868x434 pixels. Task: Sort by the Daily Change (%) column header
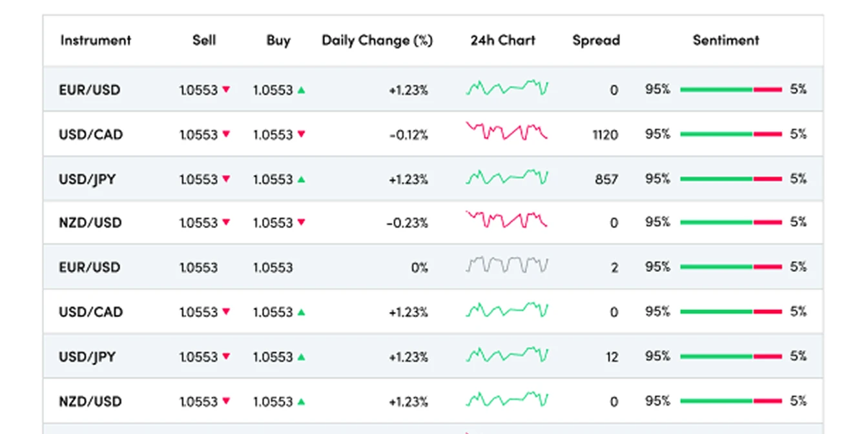click(x=377, y=40)
